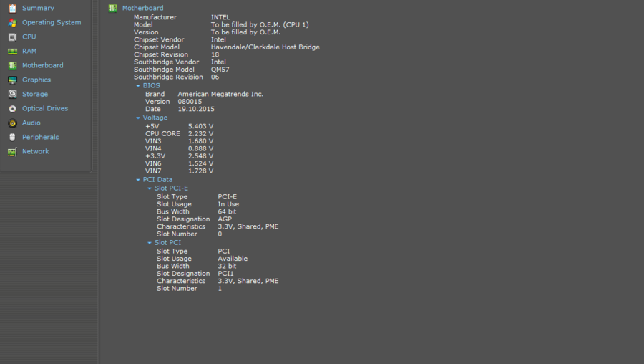Click Southbridge Revision value 06
Viewport: 644px width, 364px height.
pyautogui.click(x=215, y=77)
